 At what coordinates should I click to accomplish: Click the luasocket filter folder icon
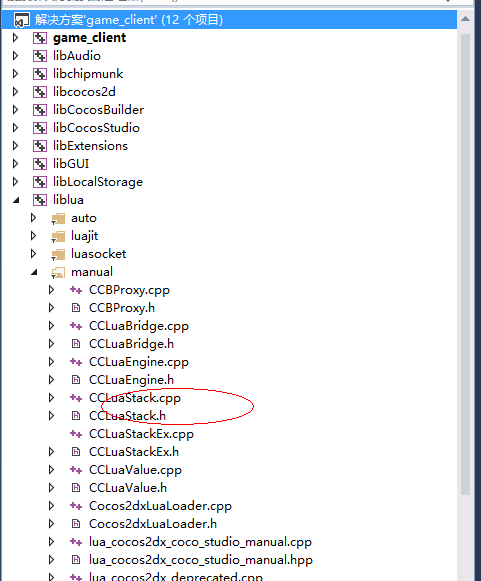pyautogui.click(x=58, y=255)
